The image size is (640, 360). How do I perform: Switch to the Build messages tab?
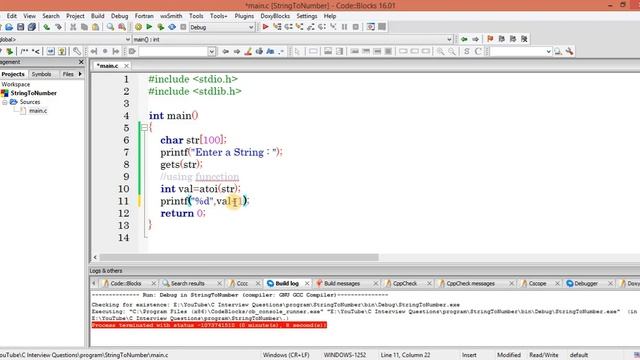coord(342,283)
